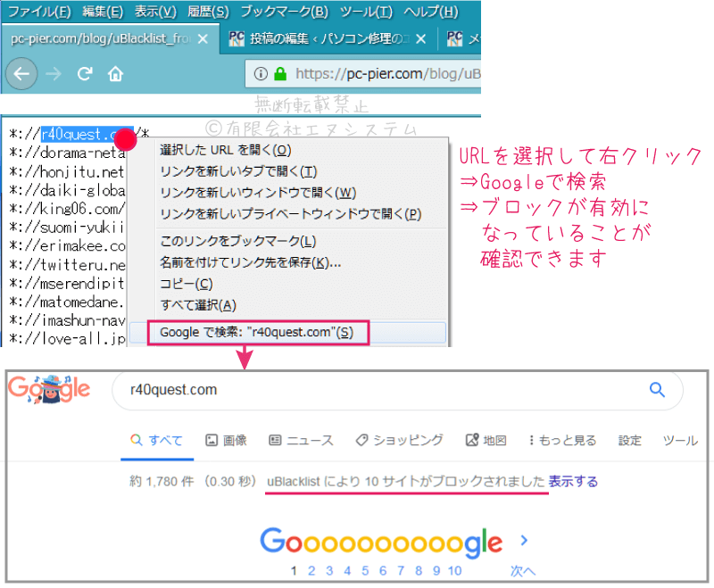Open the ツール search tools
Image resolution: width=714 pixels, height=588 pixels.
[680, 441]
